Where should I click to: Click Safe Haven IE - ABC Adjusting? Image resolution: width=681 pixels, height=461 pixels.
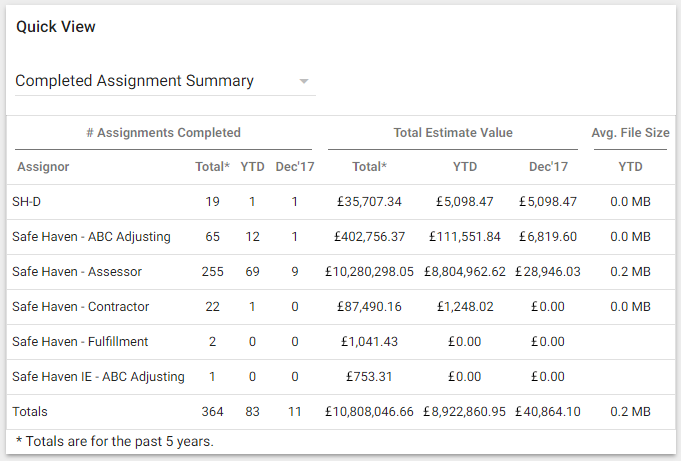click(x=98, y=377)
